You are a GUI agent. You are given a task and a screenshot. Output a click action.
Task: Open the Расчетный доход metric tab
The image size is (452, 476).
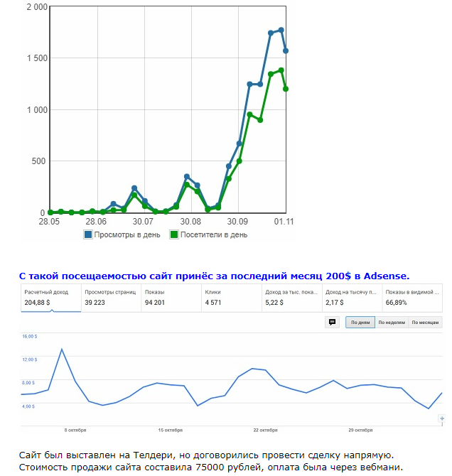(49, 297)
